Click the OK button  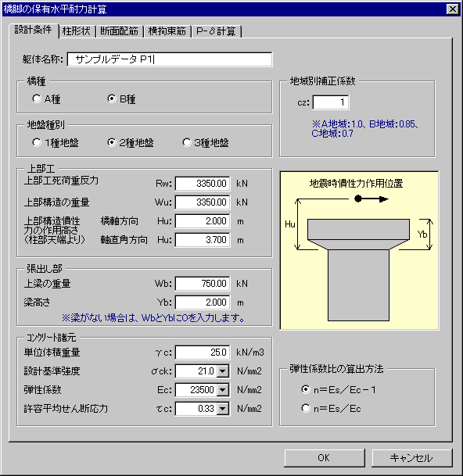point(324,457)
